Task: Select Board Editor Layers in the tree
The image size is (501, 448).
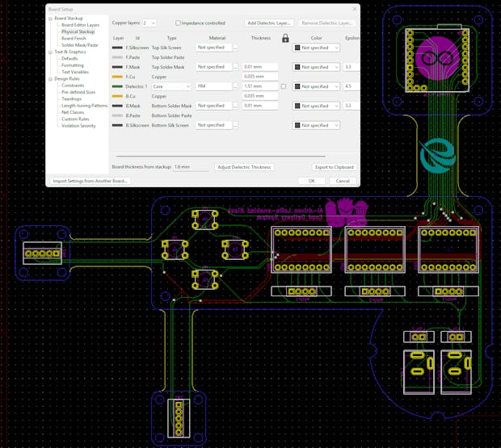Action: [80, 24]
